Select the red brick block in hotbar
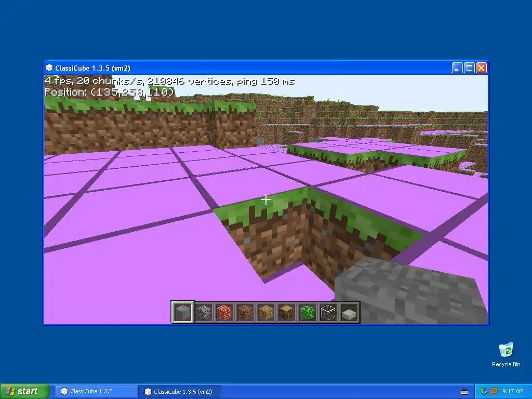This screenshot has height=399, width=532. (x=224, y=312)
